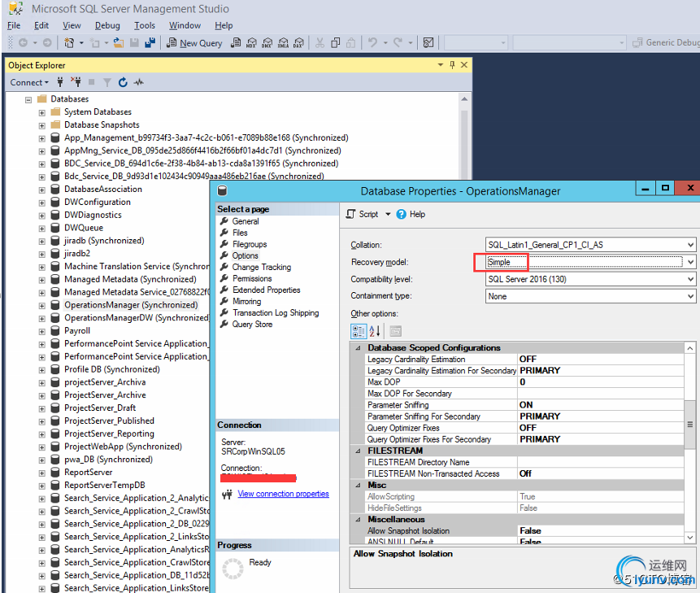Screen dimensions: 700x593
Task: Click the Script button in properties dialog
Action: click(363, 214)
